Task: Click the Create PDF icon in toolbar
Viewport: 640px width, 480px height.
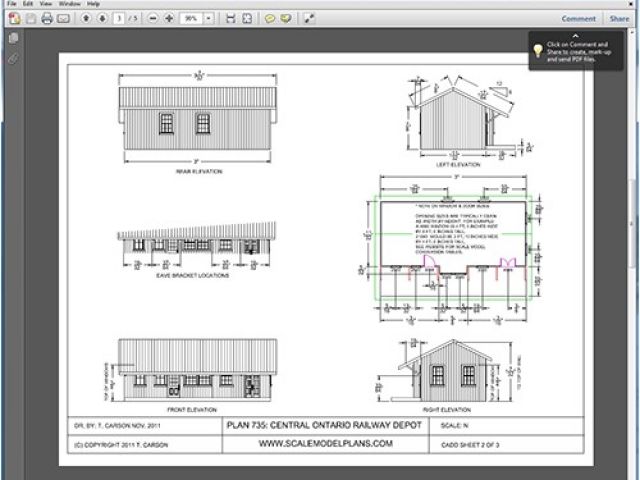Action: 13,19
